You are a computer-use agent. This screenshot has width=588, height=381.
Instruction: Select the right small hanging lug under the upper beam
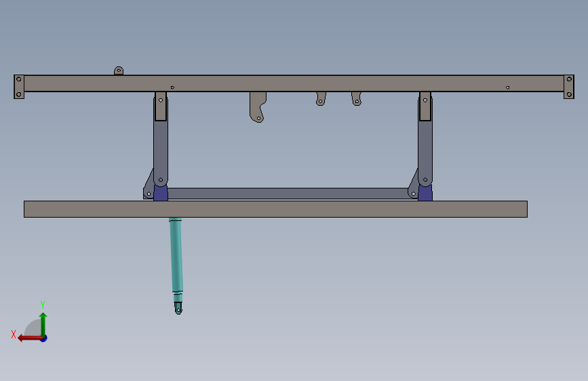356,98
